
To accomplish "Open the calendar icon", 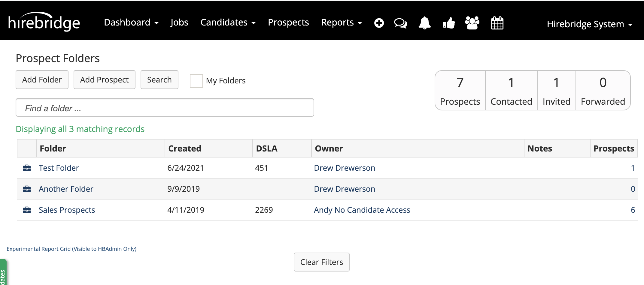I will pos(497,23).
